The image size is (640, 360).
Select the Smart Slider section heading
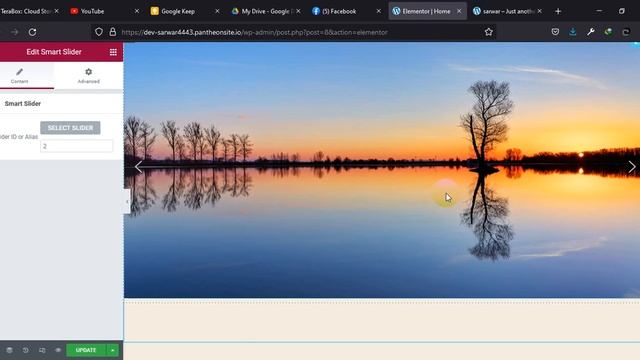(23, 104)
